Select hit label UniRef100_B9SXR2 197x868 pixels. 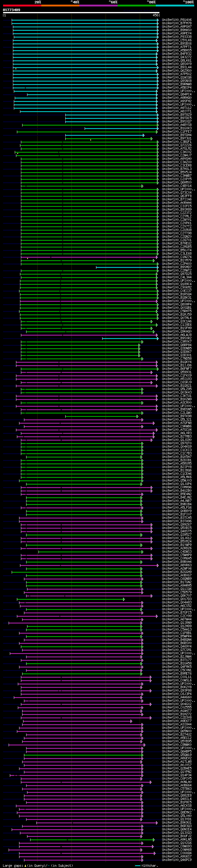point(177,338)
